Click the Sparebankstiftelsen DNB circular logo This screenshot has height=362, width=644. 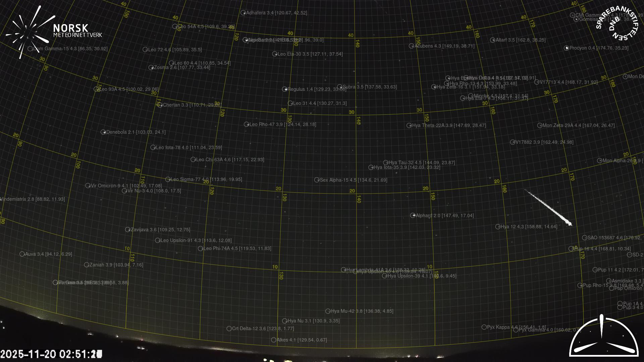pyautogui.click(x=617, y=23)
